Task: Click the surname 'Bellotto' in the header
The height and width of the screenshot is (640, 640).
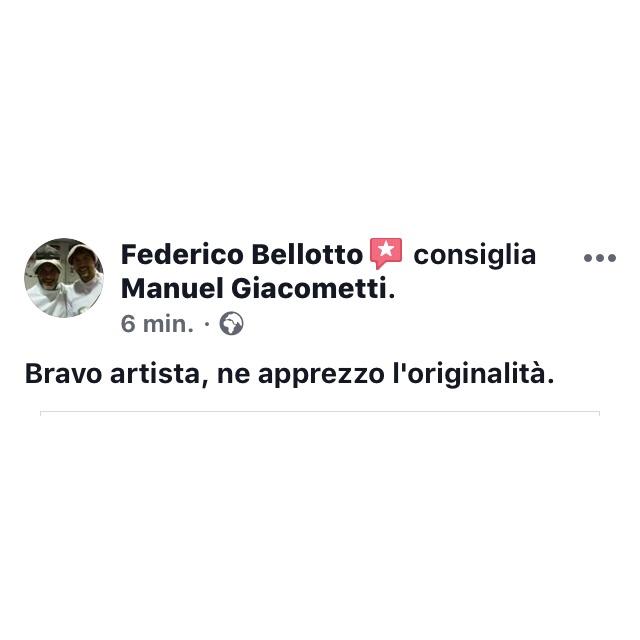Action: pyautogui.click(x=307, y=254)
